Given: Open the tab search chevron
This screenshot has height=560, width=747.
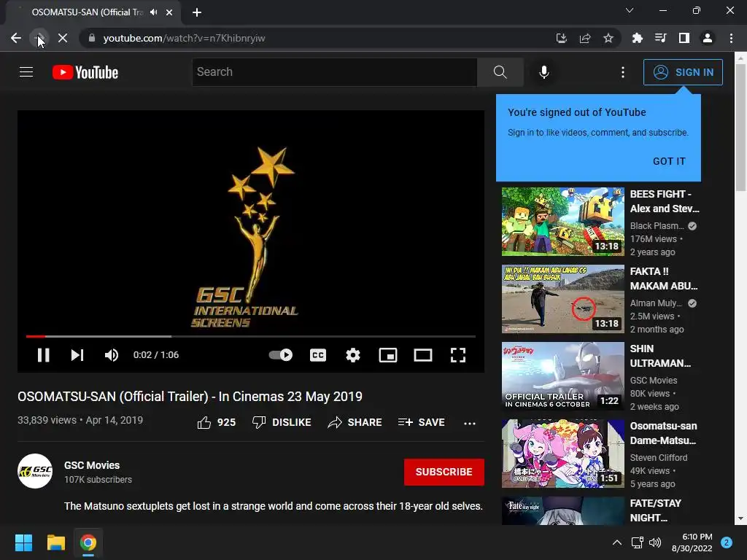Looking at the screenshot, I should point(630,10).
